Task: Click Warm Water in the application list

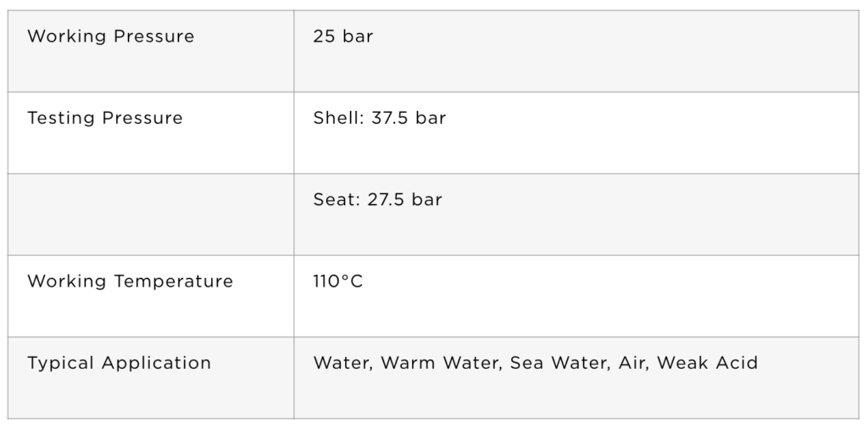Action: point(441,363)
